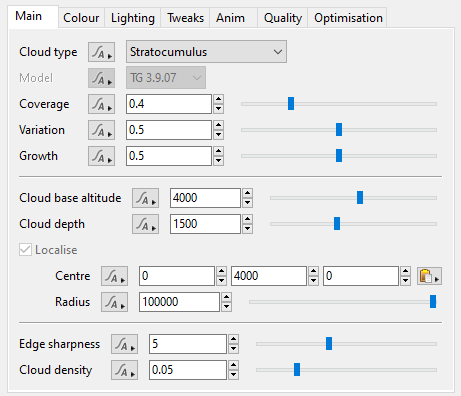Click the Cloud depth field 1500

click(205, 224)
